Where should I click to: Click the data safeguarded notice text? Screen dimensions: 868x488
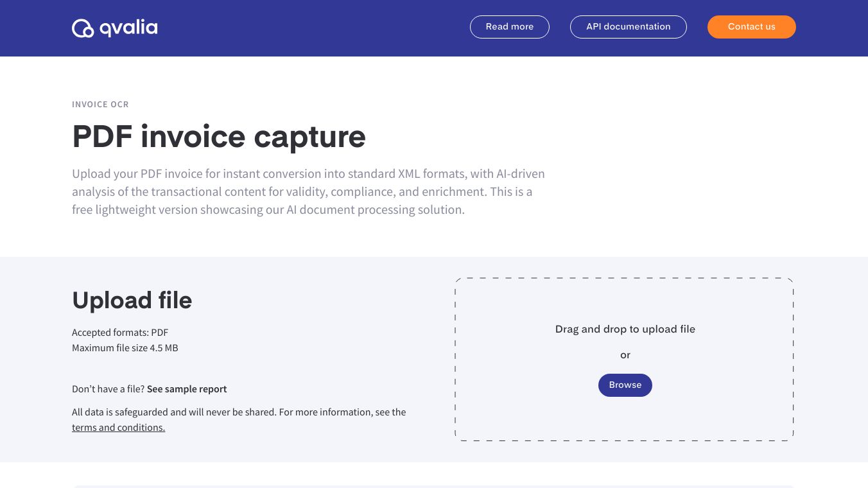pyautogui.click(x=239, y=412)
